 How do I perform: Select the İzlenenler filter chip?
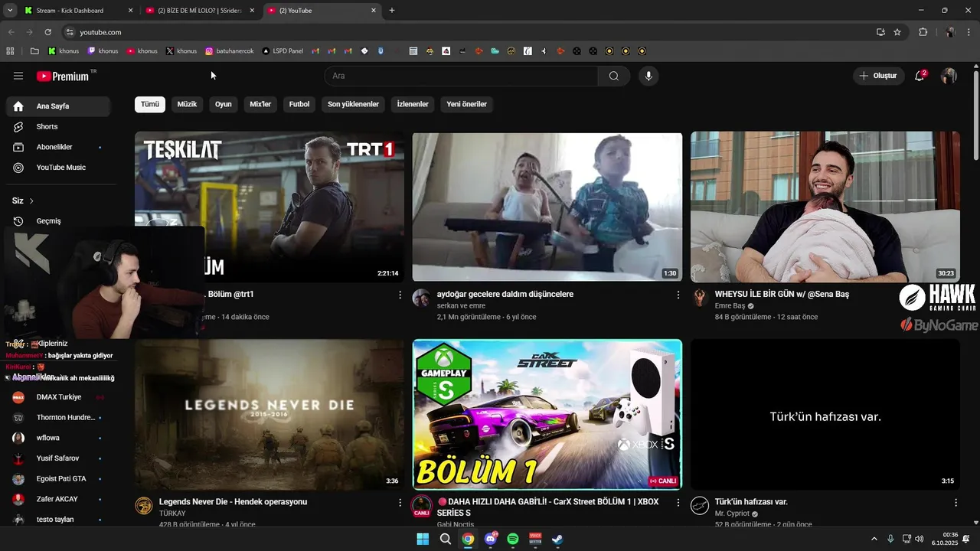[413, 104]
